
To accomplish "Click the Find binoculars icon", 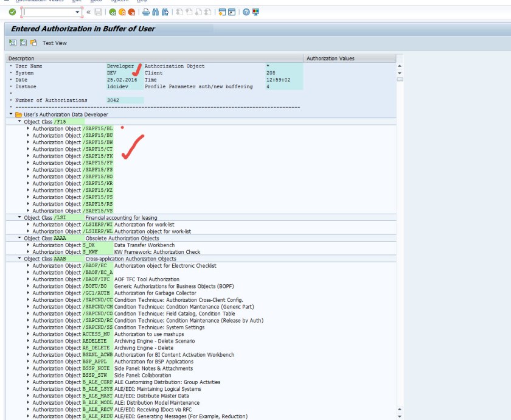I will click(155, 12).
